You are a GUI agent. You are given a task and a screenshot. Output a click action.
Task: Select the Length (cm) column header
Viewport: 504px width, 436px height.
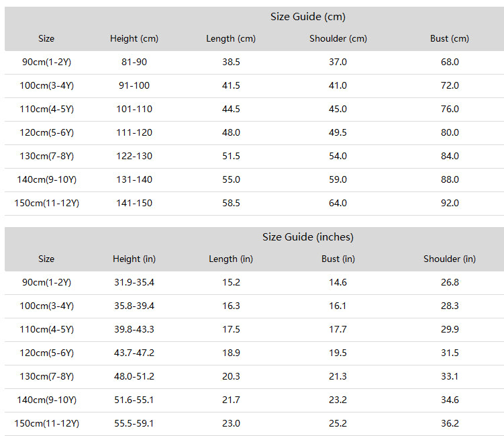pos(231,38)
